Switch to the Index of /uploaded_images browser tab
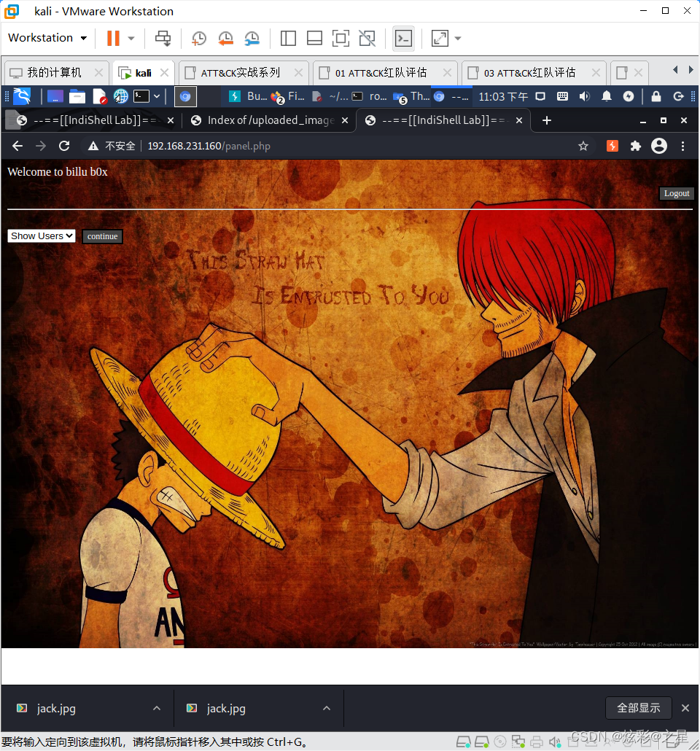Viewport: 700px width, 751px height. coord(269,120)
